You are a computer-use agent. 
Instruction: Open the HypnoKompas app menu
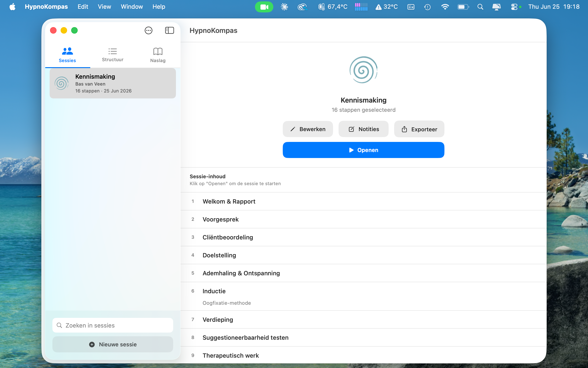point(46,7)
